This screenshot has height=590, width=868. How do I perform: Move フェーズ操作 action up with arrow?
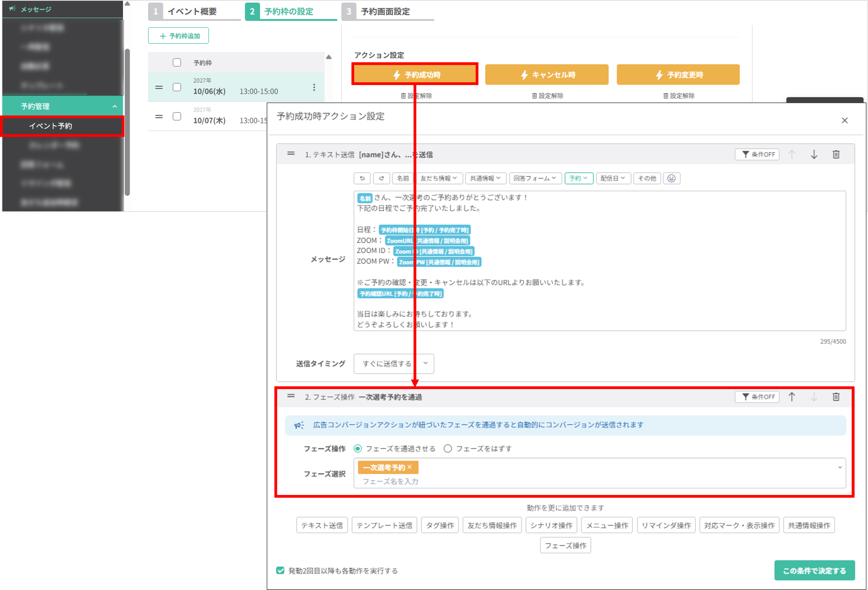pos(791,397)
